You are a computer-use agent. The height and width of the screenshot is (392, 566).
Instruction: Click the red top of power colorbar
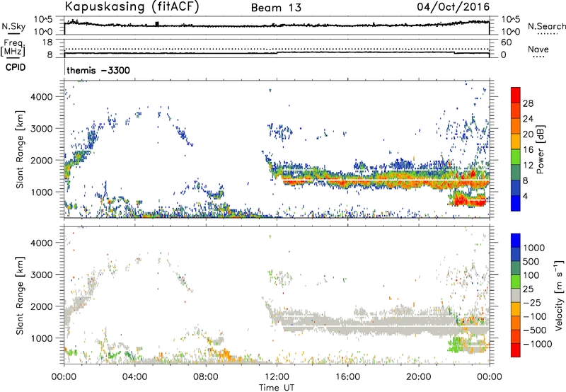[516, 96]
